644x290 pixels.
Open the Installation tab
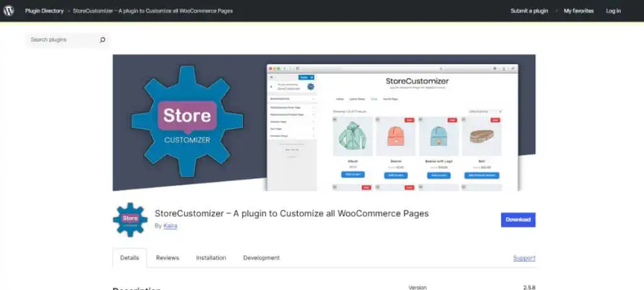pyautogui.click(x=211, y=258)
